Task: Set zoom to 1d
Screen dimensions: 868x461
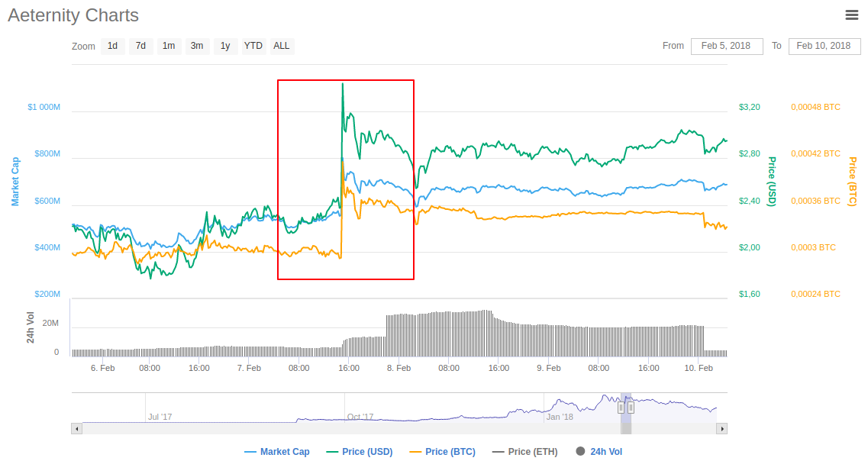Action: point(112,46)
